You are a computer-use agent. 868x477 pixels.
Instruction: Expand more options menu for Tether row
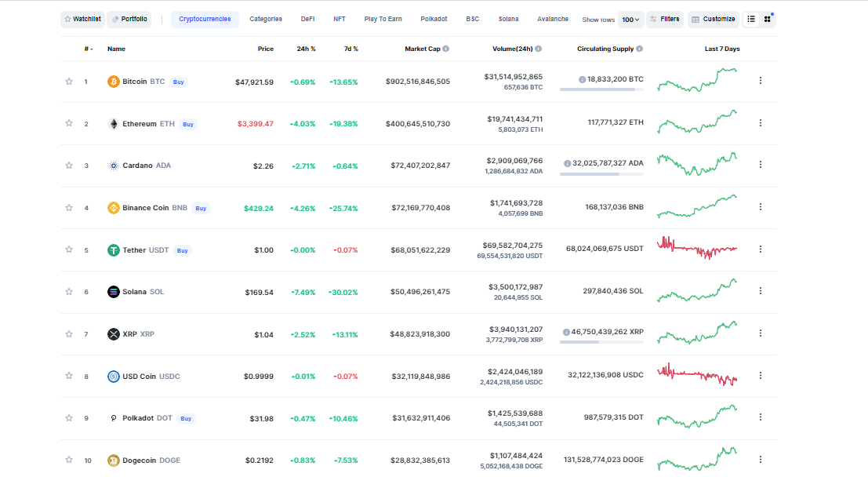760,249
